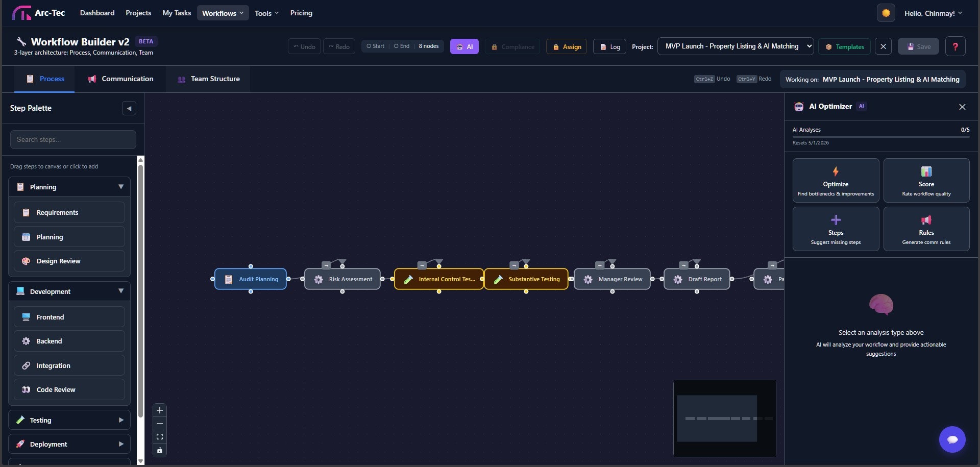Open the Hello, Chinmay! user menu
This screenshot has width=980, height=467.
point(933,13)
